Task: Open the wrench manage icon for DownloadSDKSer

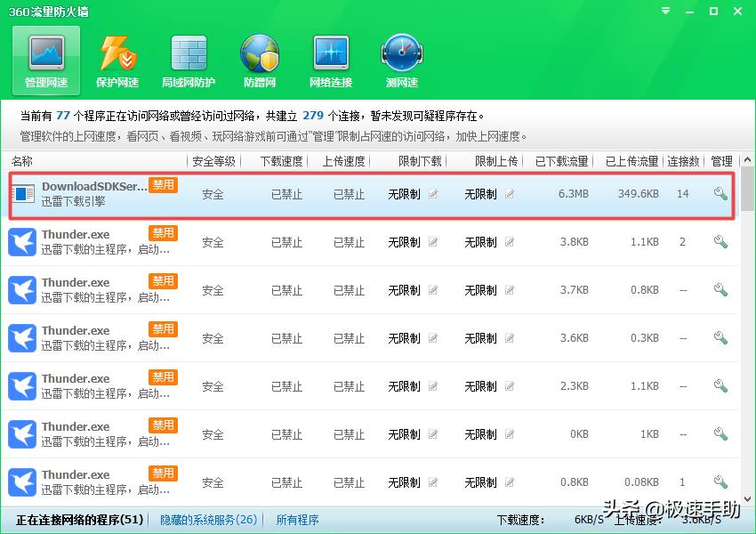Action: (720, 191)
